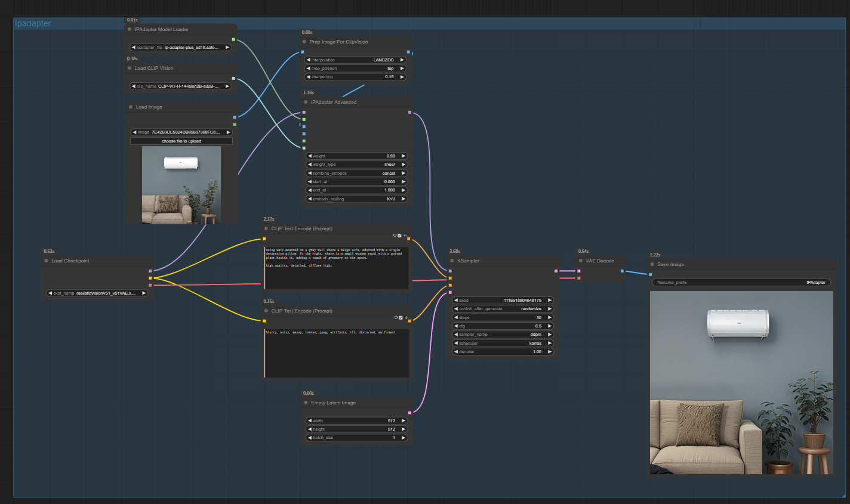Decrease weight using its left arrow
The height and width of the screenshot is (504, 850).
[x=311, y=156]
